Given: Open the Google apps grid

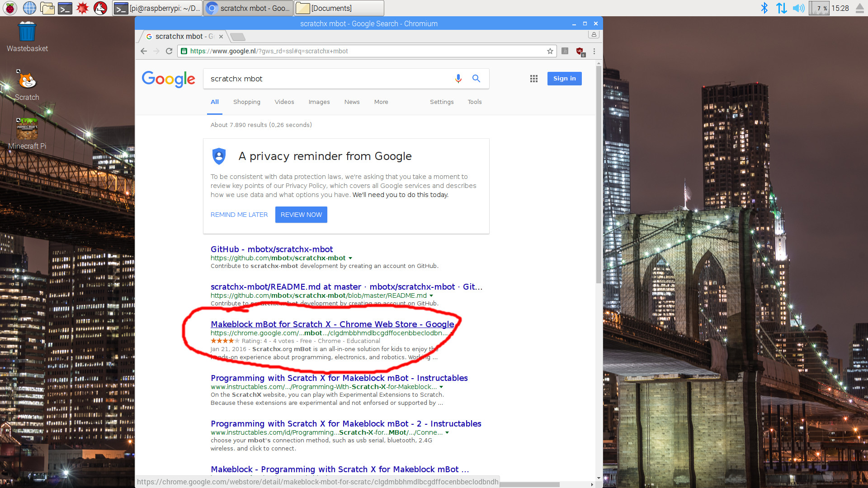Looking at the screenshot, I should click(x=533, y=79).
